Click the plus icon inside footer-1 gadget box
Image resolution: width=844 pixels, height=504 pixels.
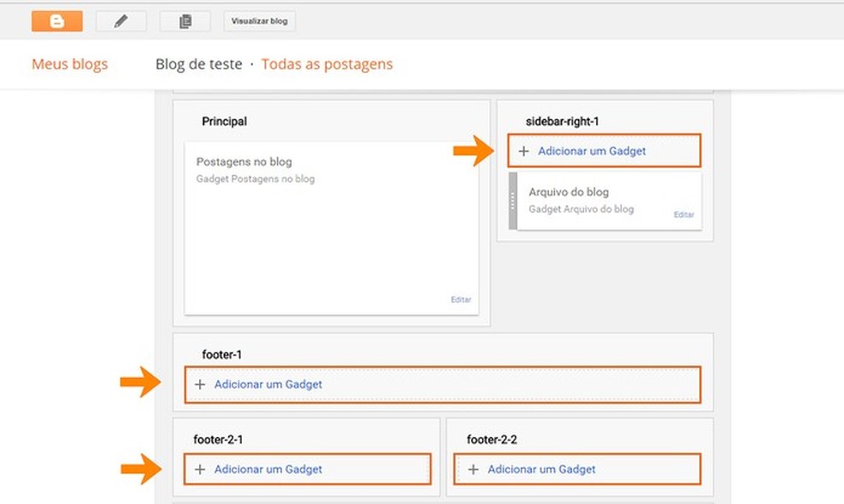tap(200, 384)
